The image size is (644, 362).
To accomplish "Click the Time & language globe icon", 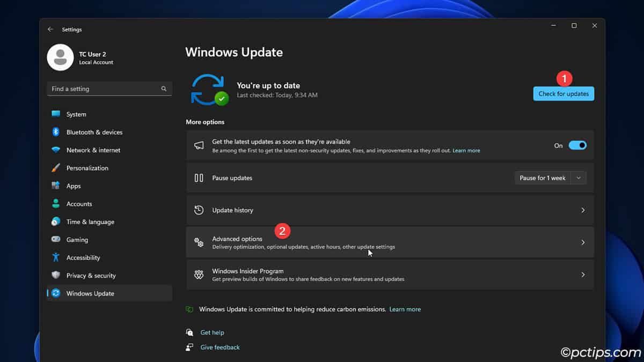I will tap(56, 221).
